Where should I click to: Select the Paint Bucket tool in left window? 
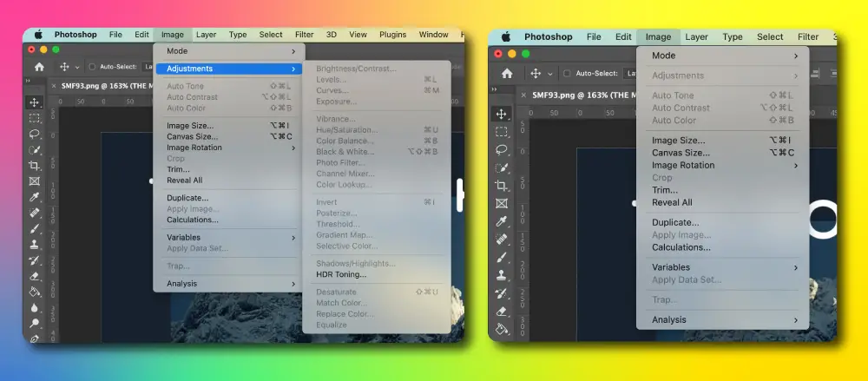click(35, 292)
